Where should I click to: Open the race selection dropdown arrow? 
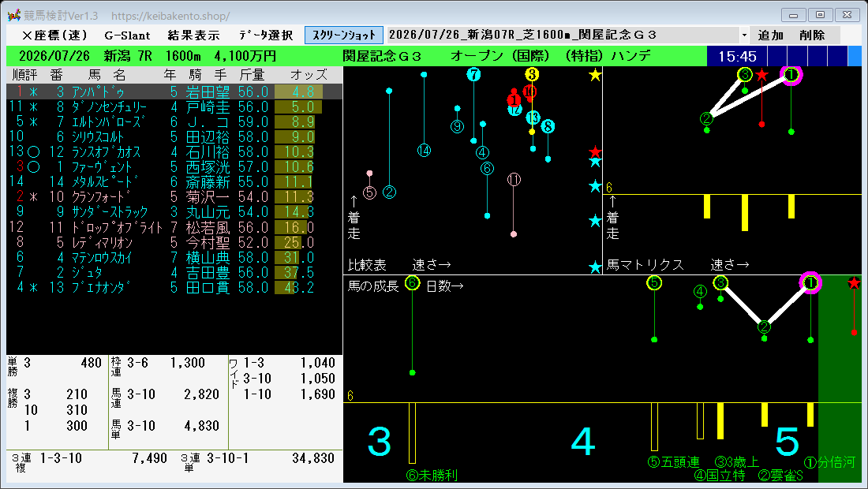[744, 35]
